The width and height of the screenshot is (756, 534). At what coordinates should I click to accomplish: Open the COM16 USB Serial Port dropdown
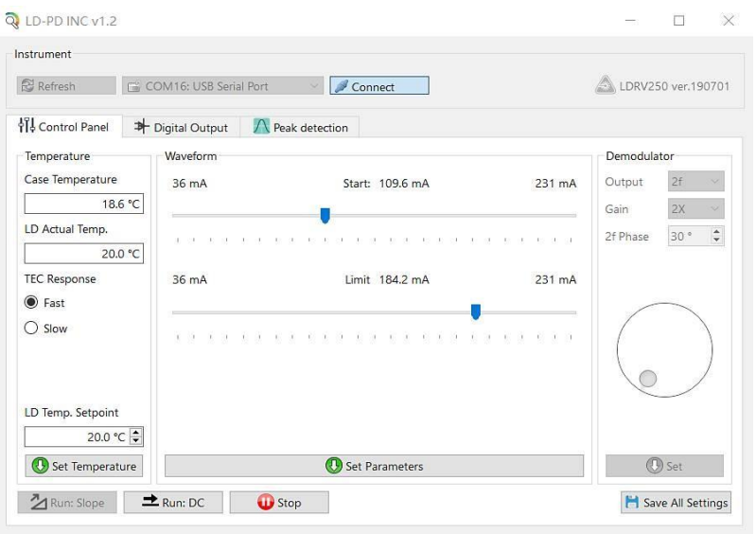223,86
